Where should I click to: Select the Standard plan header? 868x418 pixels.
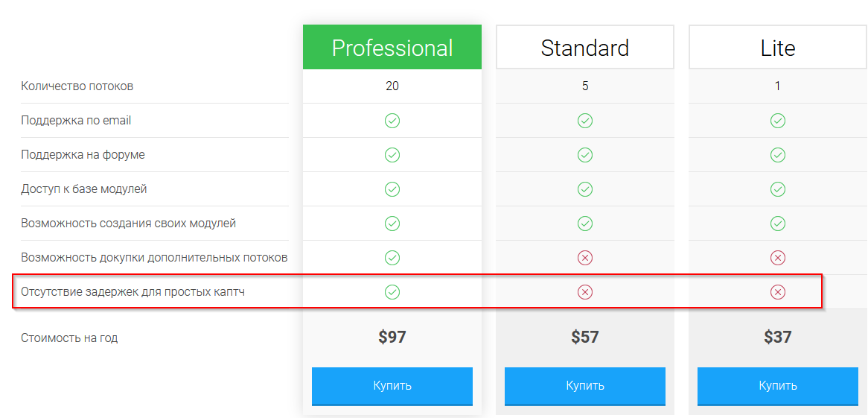point(584,47)
